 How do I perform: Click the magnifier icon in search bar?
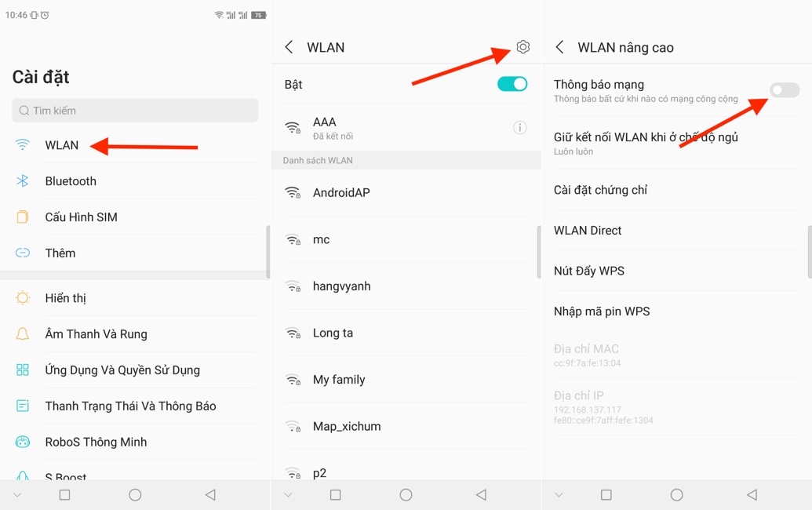pos(24,111)
